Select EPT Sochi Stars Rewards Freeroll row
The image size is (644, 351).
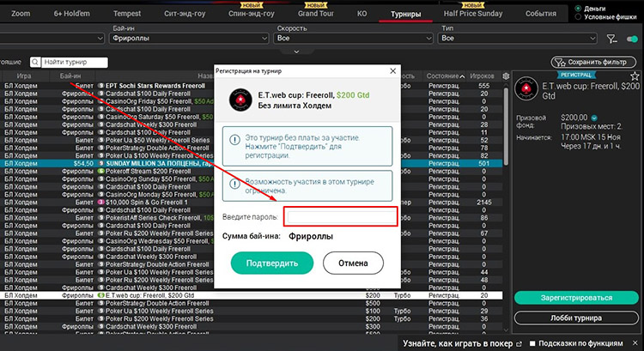click(251, 86)
